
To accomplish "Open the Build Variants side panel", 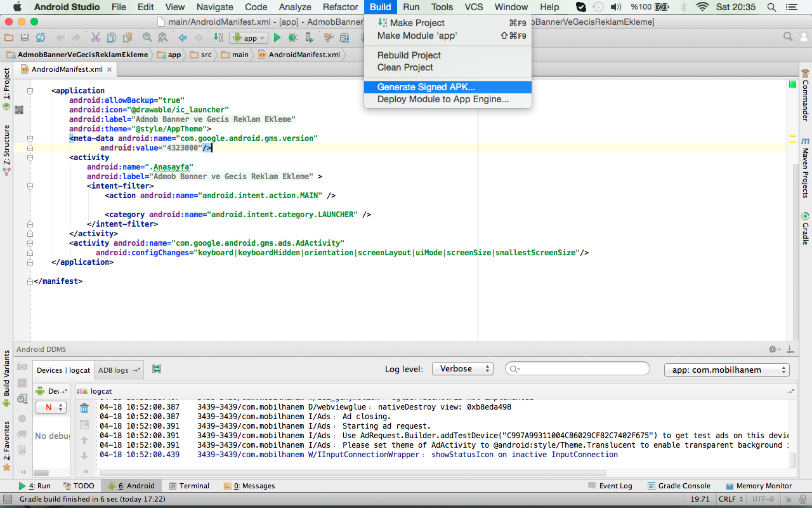I will pyautogui.click(x=6, y=378).
